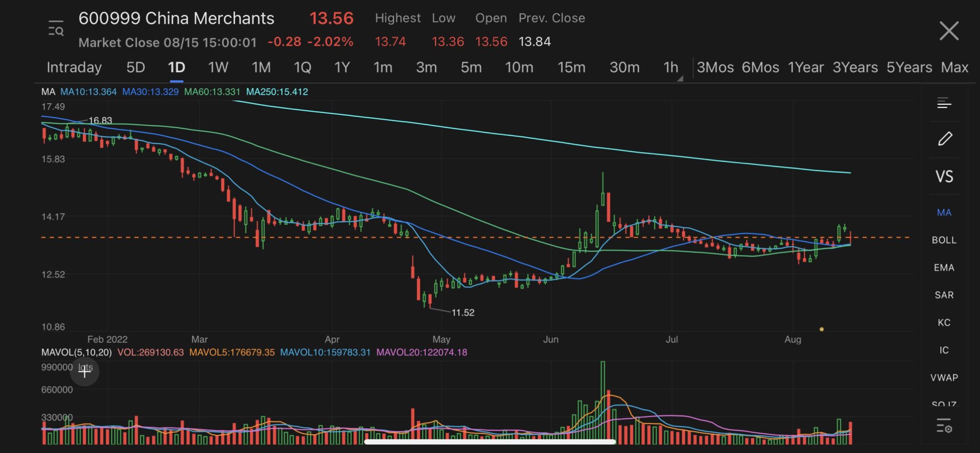Enable the IC indicator
The width and height of the screenshot is (980, 453).
click(x=944, y=350)
